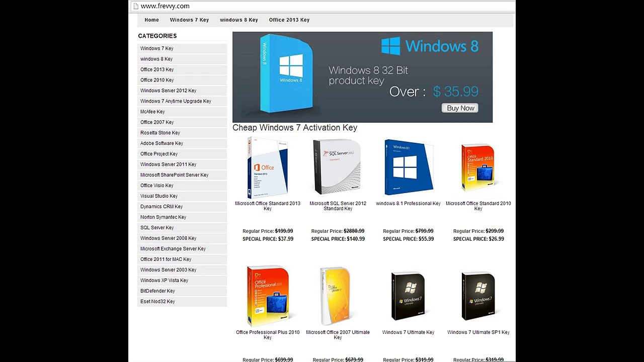Select Office 2011 for MAC Key category
The height and width of the screenshot is (362, 644).
point(182,259)
